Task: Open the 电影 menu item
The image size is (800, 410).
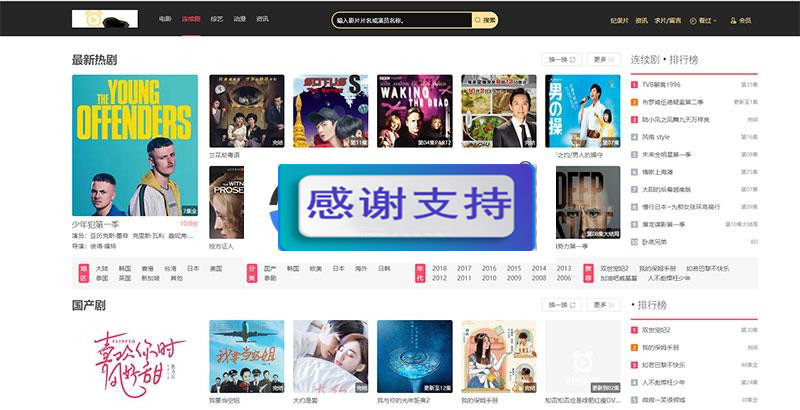Action: pos(165,19)
